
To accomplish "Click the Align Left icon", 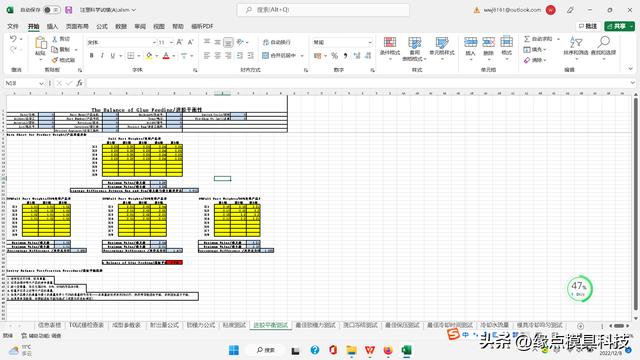I will click(x=207, y=56).
